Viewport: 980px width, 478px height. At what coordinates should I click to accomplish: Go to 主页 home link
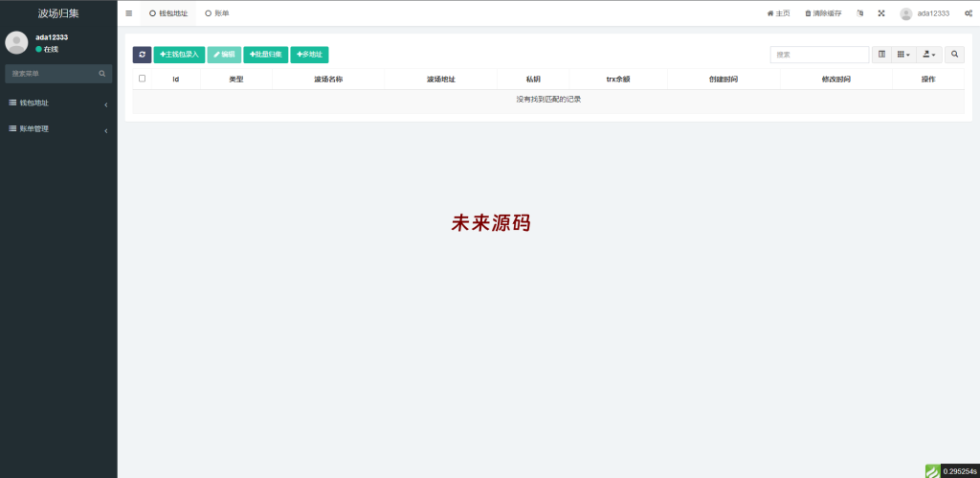(778, 13)
